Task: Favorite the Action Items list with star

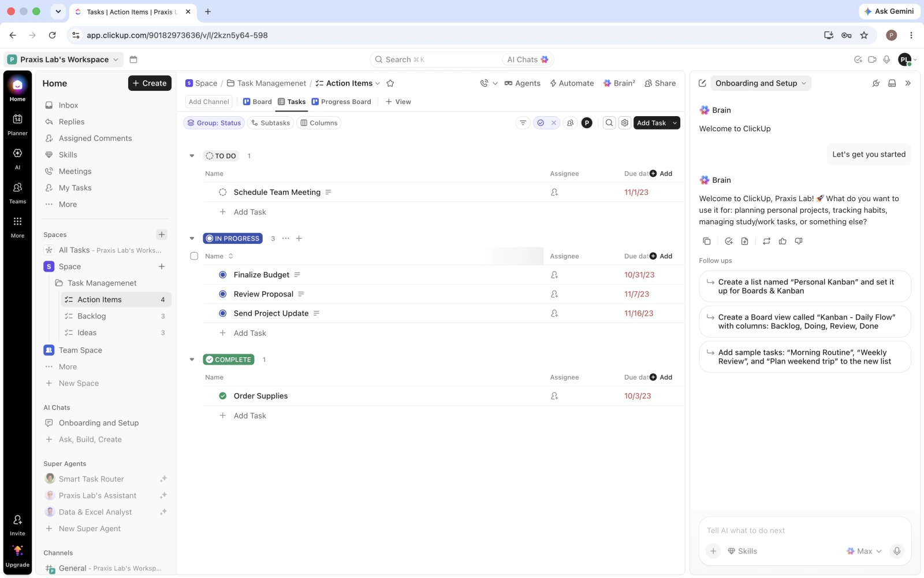Action: [390, 83]
